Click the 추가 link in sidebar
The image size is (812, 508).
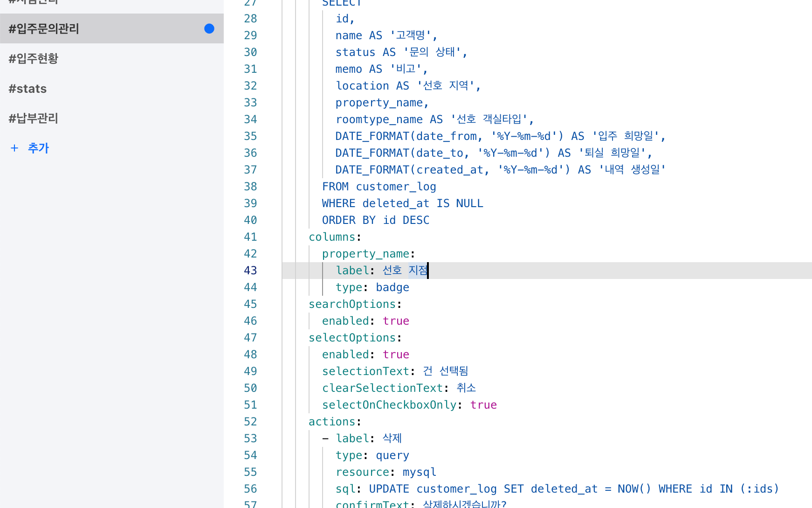point(38,148)
